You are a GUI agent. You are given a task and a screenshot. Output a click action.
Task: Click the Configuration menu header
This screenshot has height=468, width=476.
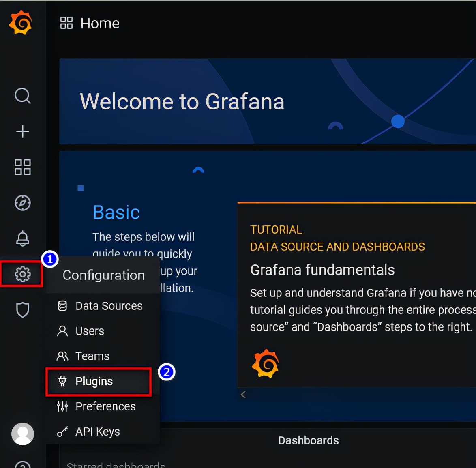coord(103,275)
